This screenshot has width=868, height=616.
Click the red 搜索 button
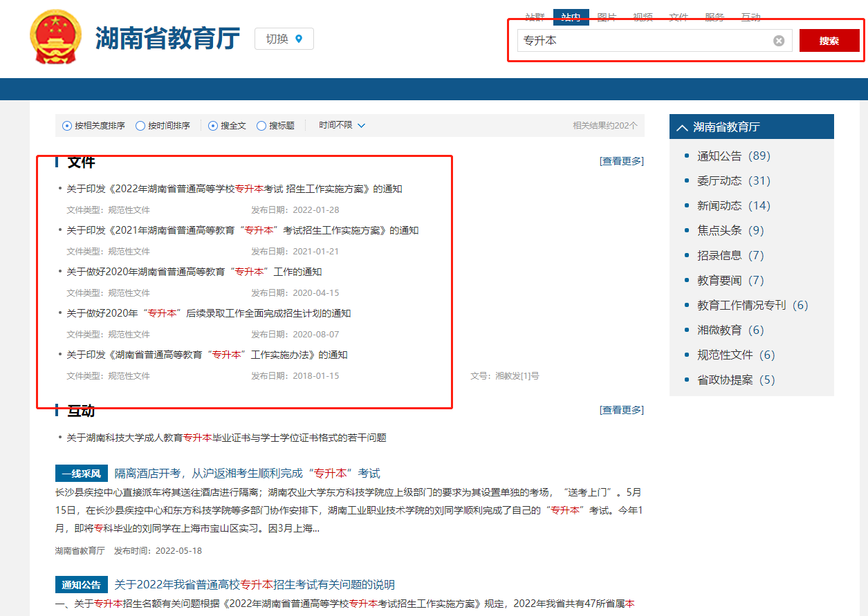(829, 39)
